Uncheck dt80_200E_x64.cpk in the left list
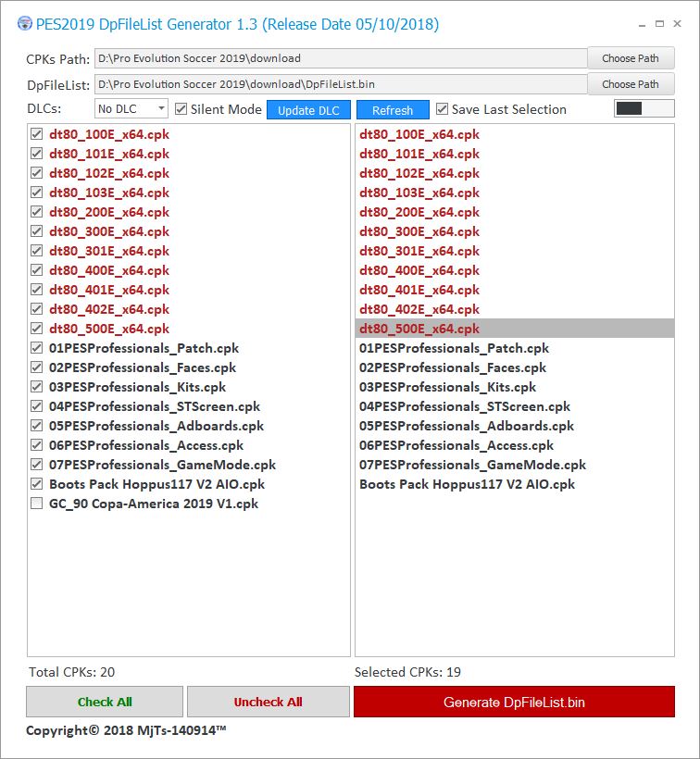 click(37, 212)
